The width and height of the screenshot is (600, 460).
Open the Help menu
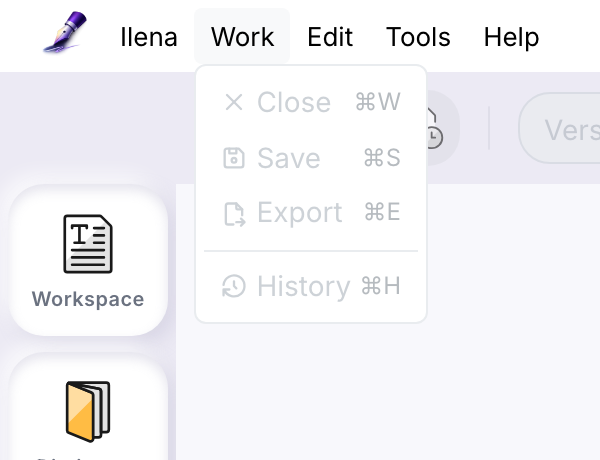click(x=511, y=37)
